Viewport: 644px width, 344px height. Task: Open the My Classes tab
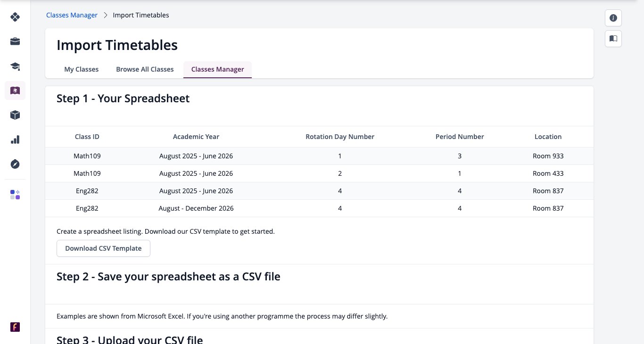[x=82, y=69]
